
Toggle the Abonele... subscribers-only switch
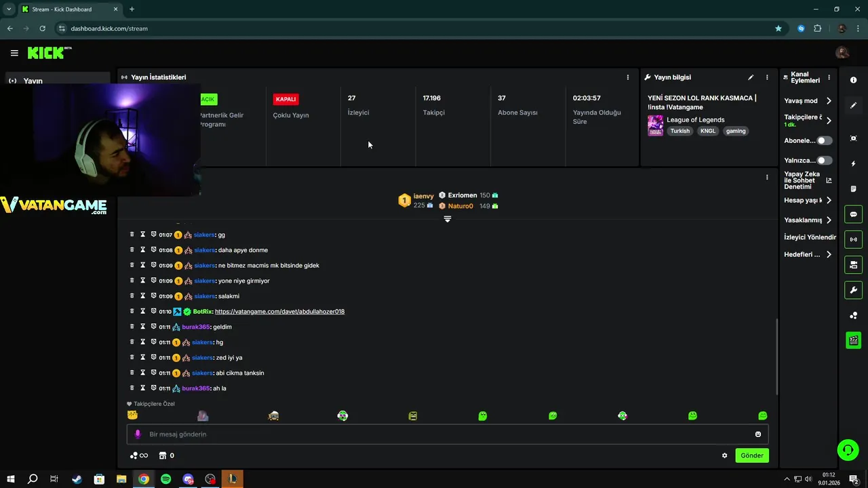point(824,140)
